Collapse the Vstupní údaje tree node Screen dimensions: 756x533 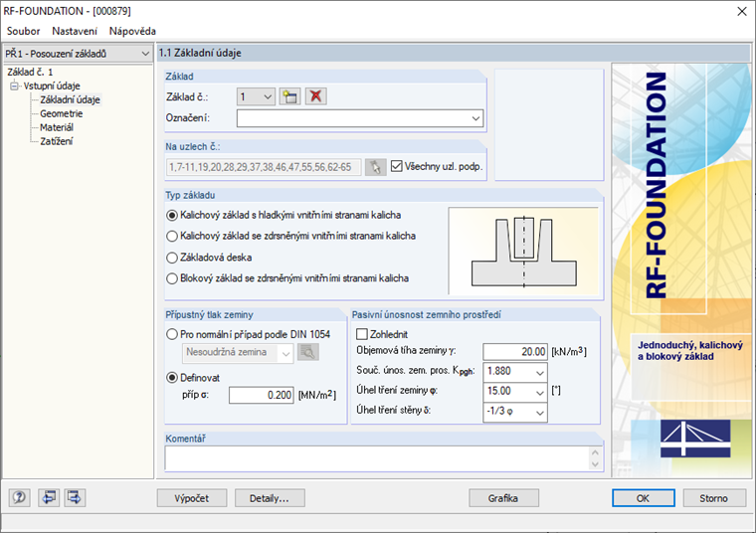click(x=15, y=86)
